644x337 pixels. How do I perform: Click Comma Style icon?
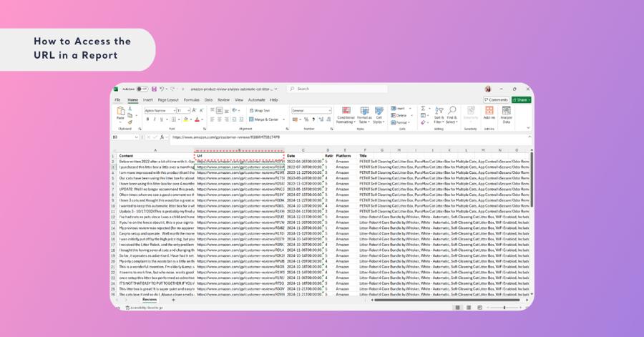click(x=313, y=119)
